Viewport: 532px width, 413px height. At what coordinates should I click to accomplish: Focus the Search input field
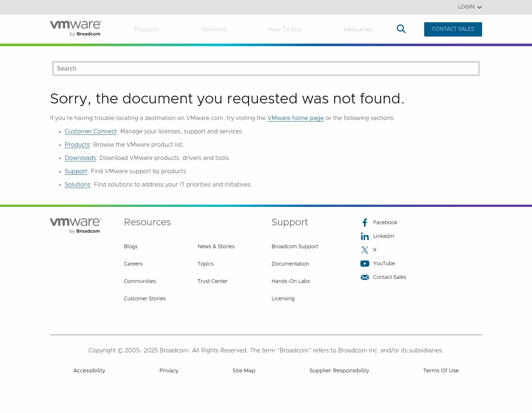pos(266,68)
